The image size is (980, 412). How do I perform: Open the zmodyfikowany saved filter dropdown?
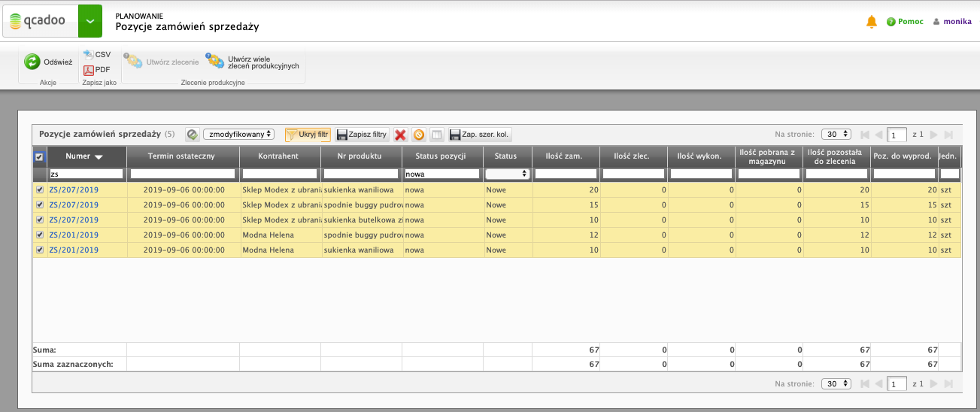238,135
